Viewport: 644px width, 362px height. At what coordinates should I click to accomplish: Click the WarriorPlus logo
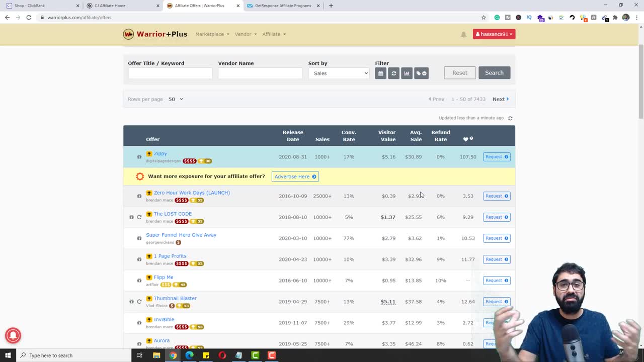pyautogui.click(x=155, y=34)
